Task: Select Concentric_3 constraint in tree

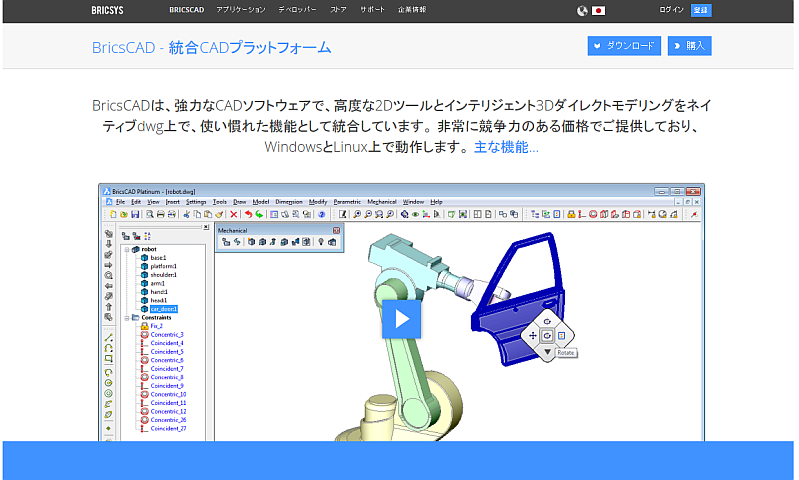Action: click(x=167, y=335)
